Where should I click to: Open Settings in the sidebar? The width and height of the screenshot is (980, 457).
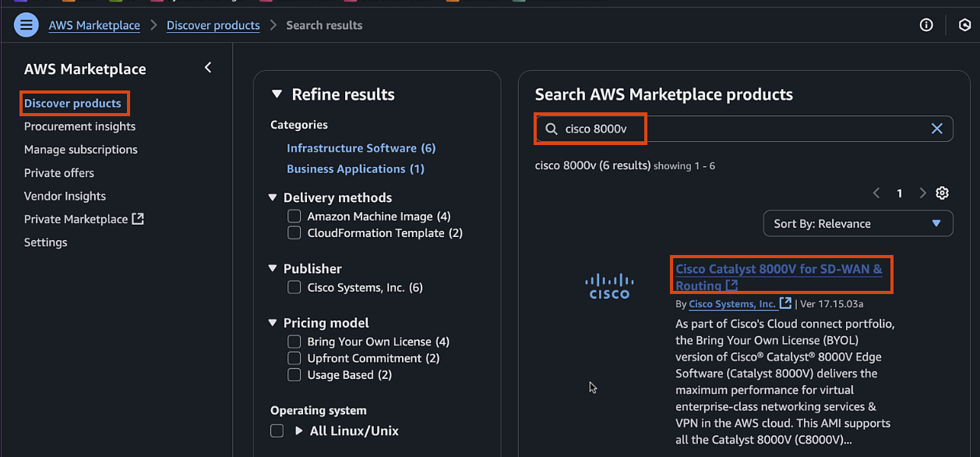click(45, 242)
